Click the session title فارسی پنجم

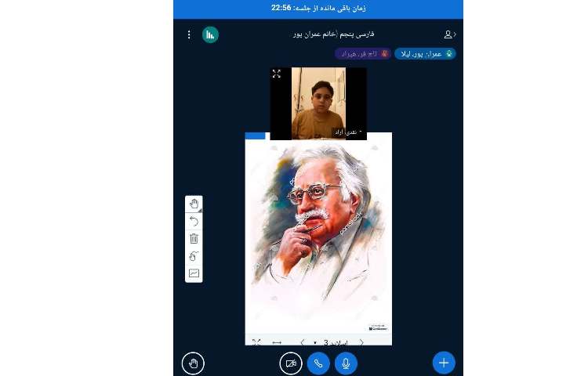tap(334, 34)
